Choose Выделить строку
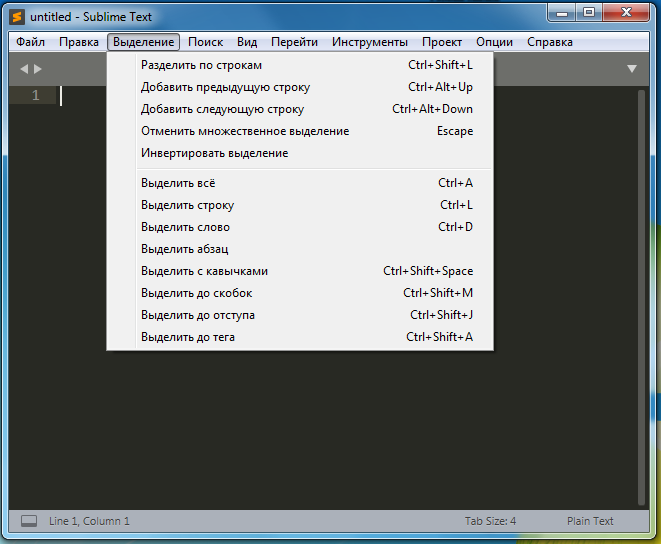The image size is (661, 544). [x=300, y=205]
